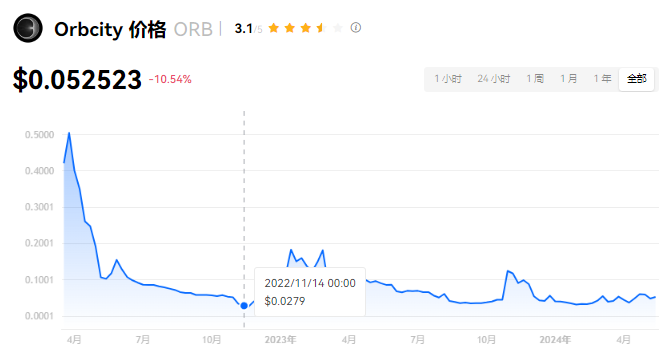Click the chart peak near 0.5000
The height and width of the screenshot is (360, 667).
[69, 133]
